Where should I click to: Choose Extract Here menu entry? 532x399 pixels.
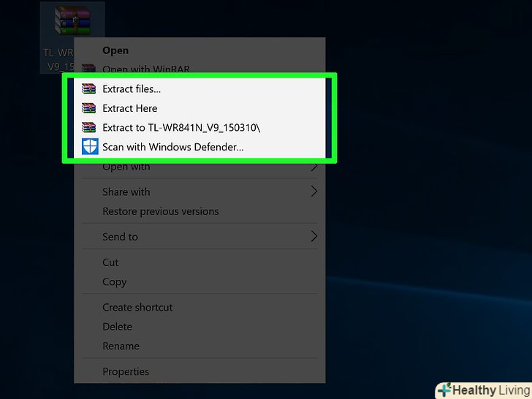(x=199, y=108)
